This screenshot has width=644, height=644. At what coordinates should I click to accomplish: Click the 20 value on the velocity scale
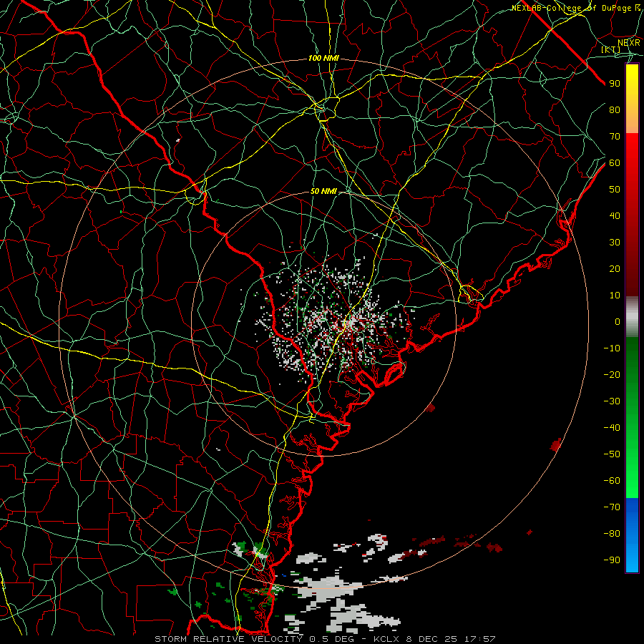(x=615, y=268)
